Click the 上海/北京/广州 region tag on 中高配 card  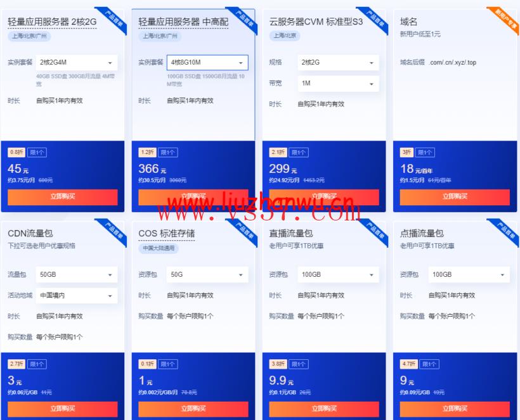[160, 36]
